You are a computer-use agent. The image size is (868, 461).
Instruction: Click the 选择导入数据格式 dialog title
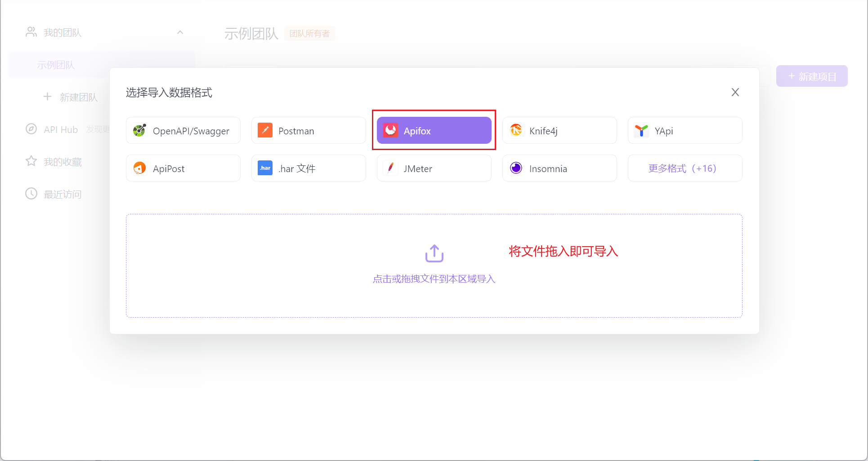click(169, 93)
